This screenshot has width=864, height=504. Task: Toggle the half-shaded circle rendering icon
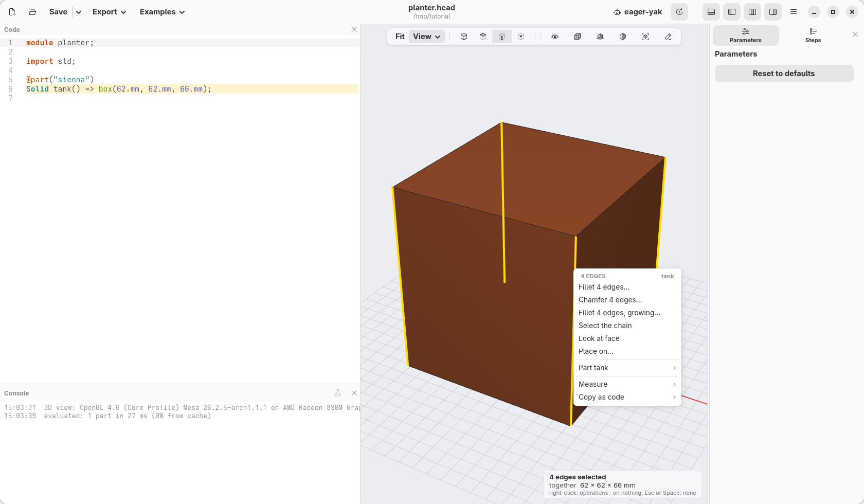623,37
